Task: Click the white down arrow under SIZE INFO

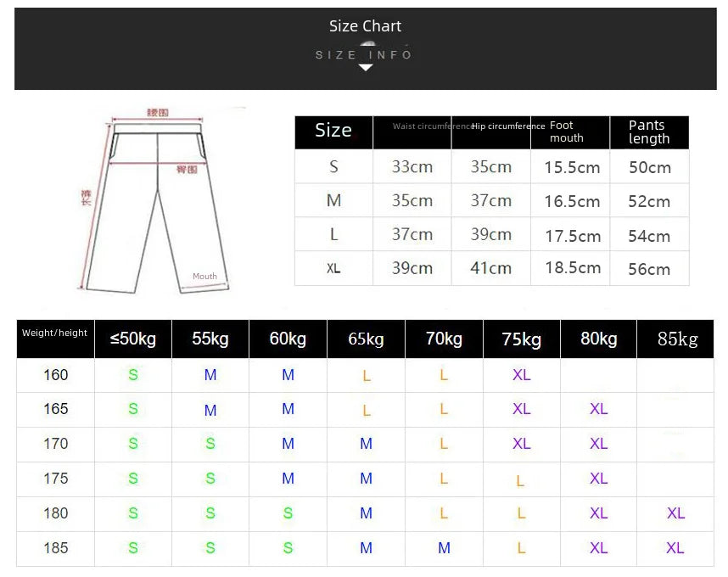Action: (365, 67)
